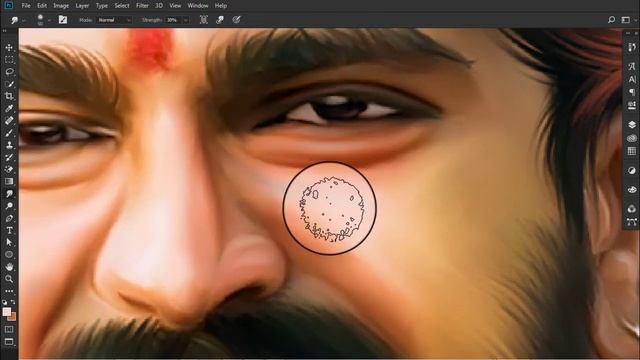Select the Eyedropper tool
Viewport: 640px width, 360px height.
click(x=9, y=109)
